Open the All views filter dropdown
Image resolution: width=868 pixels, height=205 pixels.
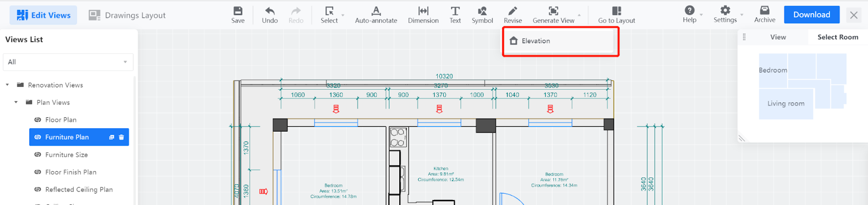pos(68,62)
